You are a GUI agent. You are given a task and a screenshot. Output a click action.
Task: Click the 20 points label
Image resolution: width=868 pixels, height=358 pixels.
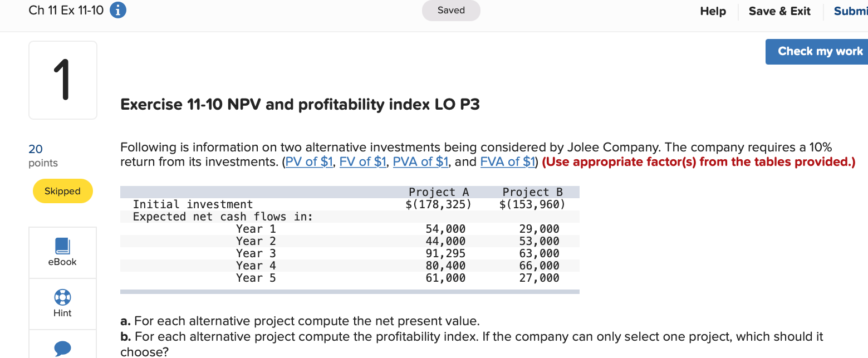click(43, 156)
